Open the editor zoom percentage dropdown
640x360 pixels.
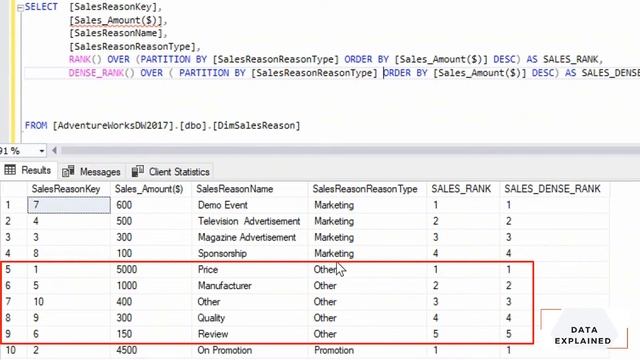41,151
